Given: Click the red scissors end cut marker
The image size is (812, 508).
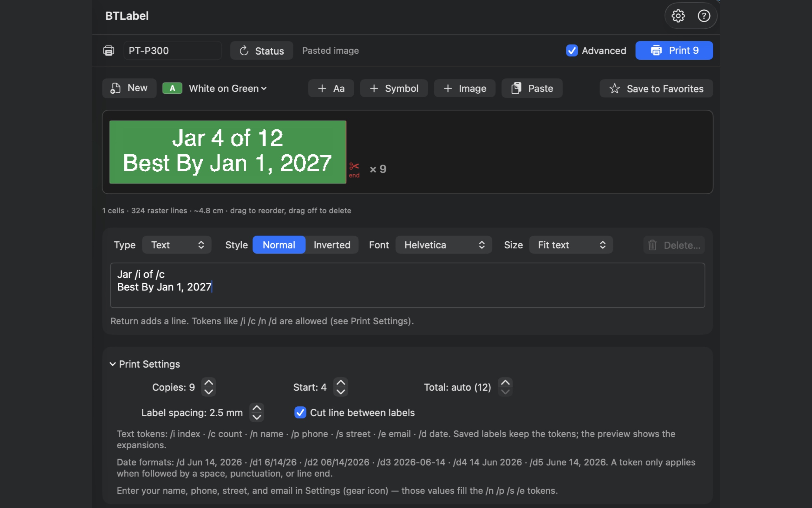Looking at the screenshot, I should (x=354, y=170).
